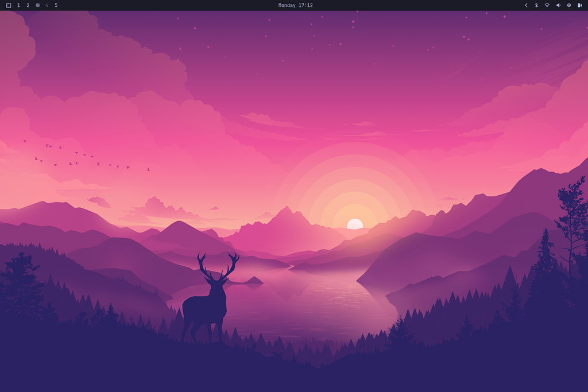
Task: Open the calendar from the Monday 17:12 clock
Action: click(295, 5)
